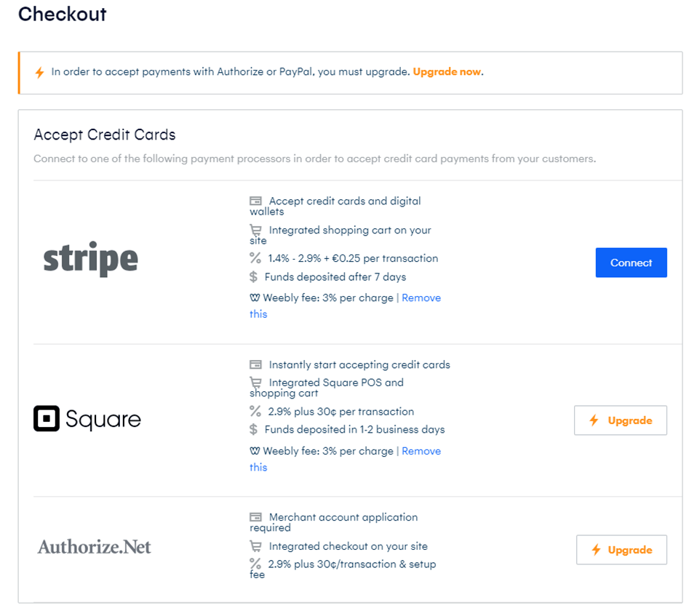
Task: Click the credit card icon in Square section
Action: point(255,364)
